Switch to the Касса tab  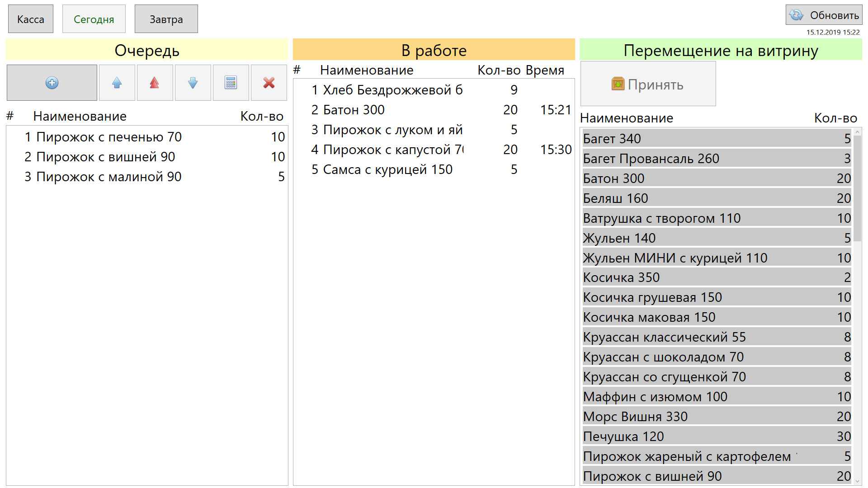31,19
